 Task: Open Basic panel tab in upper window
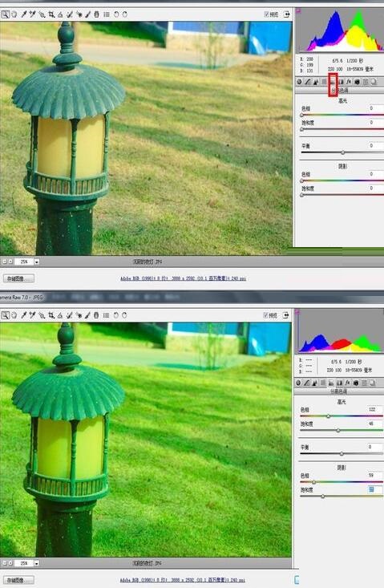(299, 82)
